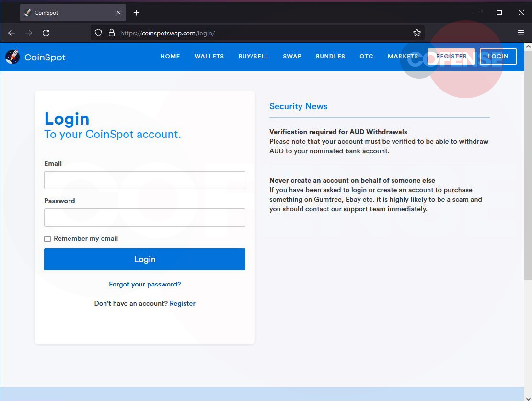This screenshot has height=401, width=532.
Task: Open the HOME nav item
Action: 170,57
